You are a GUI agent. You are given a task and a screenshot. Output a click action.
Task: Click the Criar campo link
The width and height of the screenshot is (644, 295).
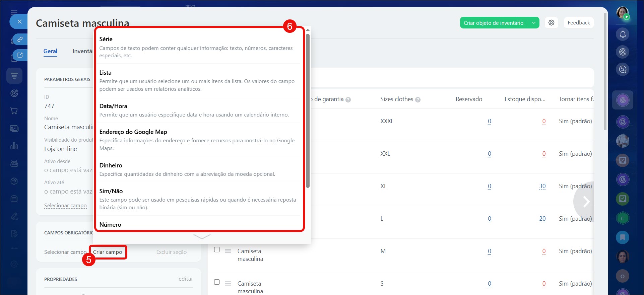point(108,252)
